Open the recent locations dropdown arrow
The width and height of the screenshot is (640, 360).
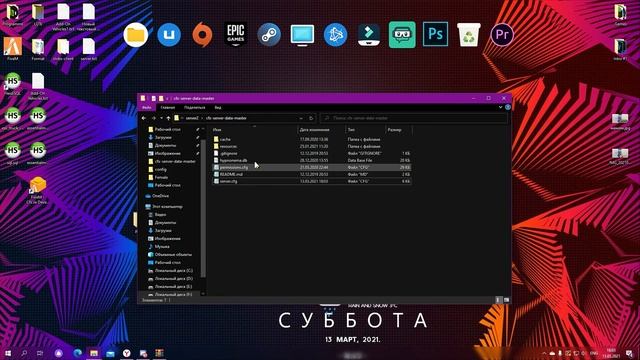[161, 118]
